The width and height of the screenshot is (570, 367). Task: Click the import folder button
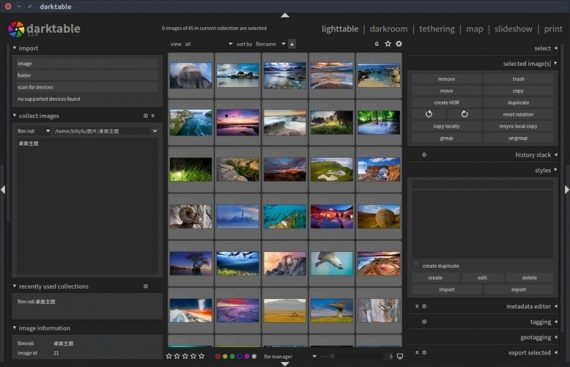click(x=87, y=75)
